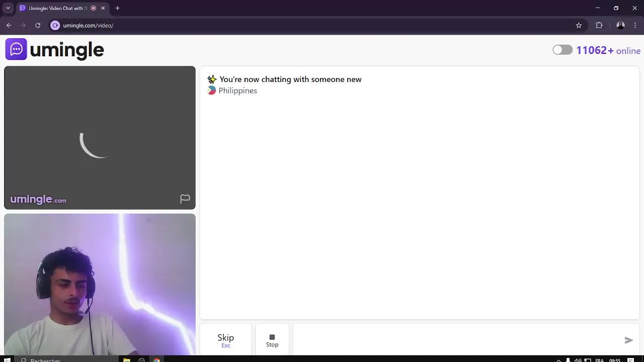Close the Umingle Video Chat tab

click(x=103, y=8)
